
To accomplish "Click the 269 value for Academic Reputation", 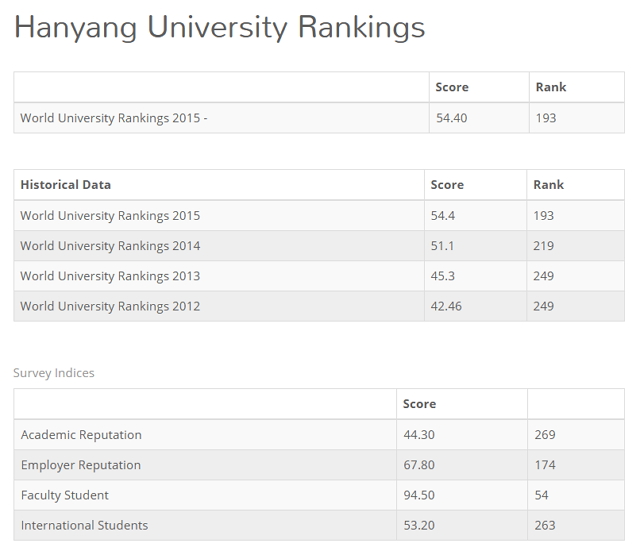I will point(545,435).
